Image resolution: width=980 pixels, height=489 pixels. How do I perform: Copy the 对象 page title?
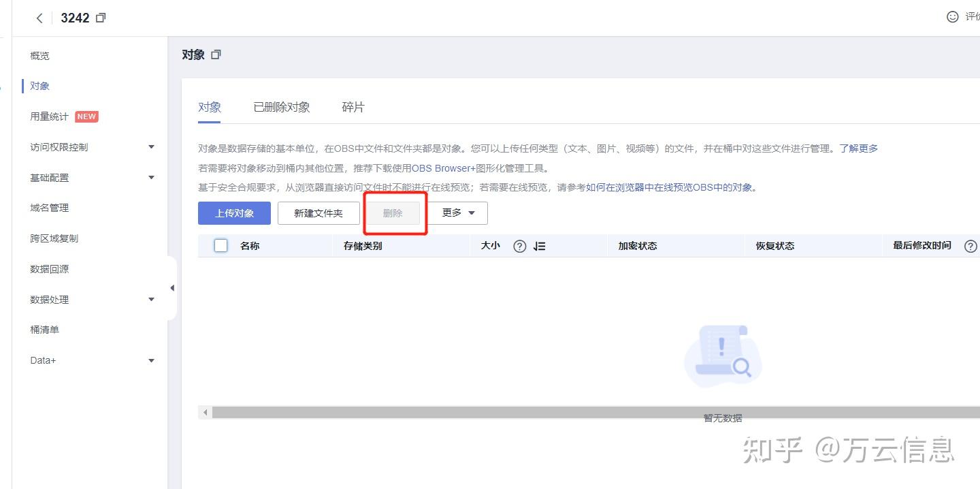click(216, 54)
